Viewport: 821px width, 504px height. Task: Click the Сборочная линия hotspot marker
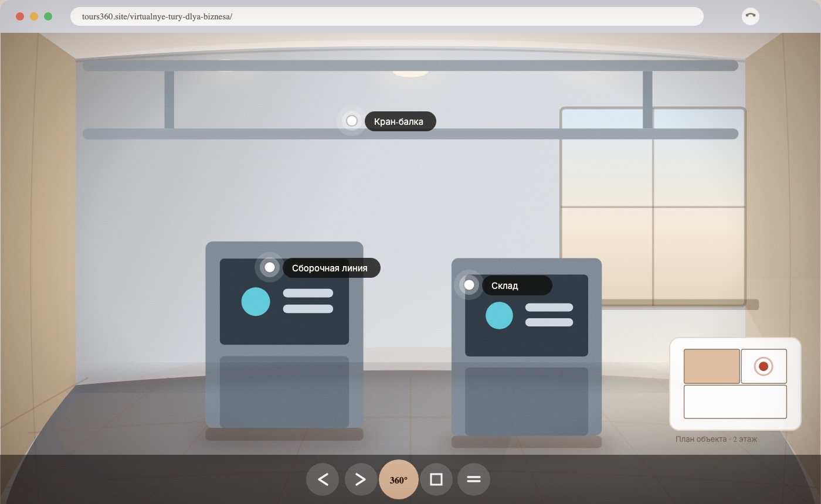[x=270, y=267]
